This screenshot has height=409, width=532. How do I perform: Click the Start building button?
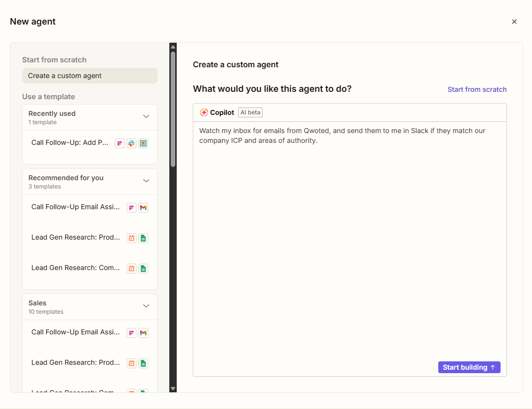pyautogui.click(x=469, y=367)
